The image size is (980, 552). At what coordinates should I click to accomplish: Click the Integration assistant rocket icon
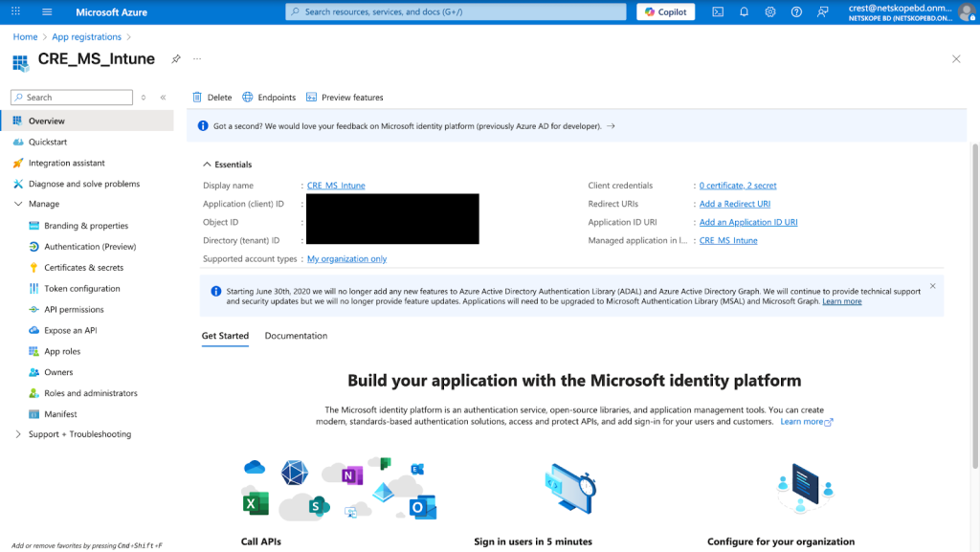[18, 163]
